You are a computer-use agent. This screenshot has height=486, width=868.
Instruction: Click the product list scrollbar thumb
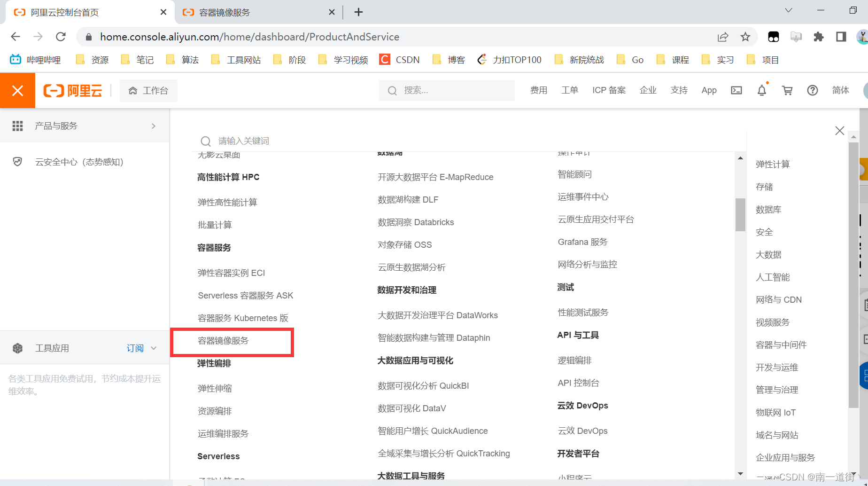(741, 215)
